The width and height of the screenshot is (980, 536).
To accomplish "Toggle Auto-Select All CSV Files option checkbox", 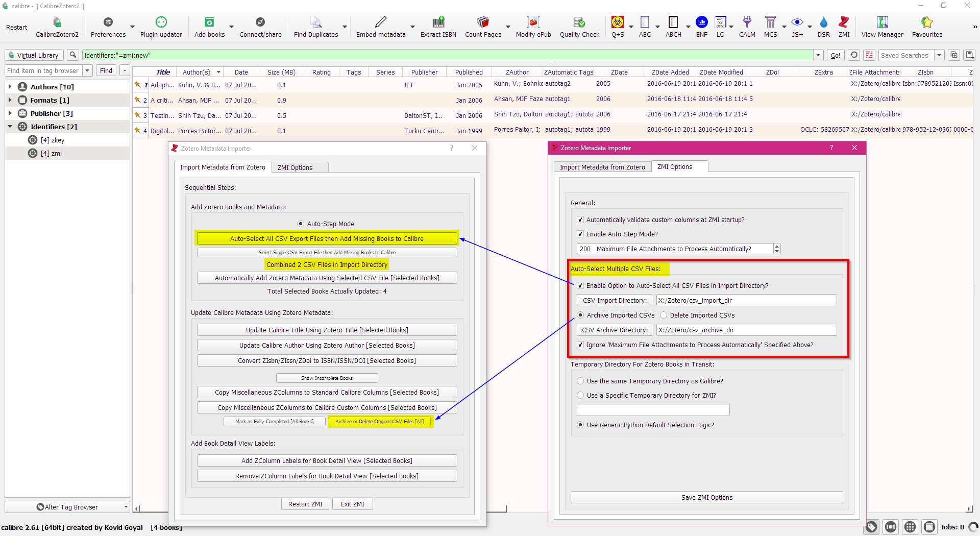I will click(580, 286).
